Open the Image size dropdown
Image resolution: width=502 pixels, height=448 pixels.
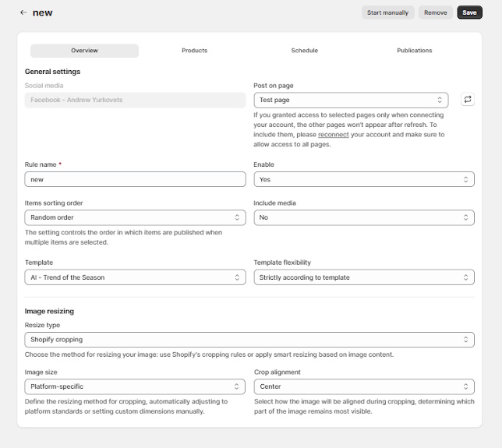[x=135, y=386]
